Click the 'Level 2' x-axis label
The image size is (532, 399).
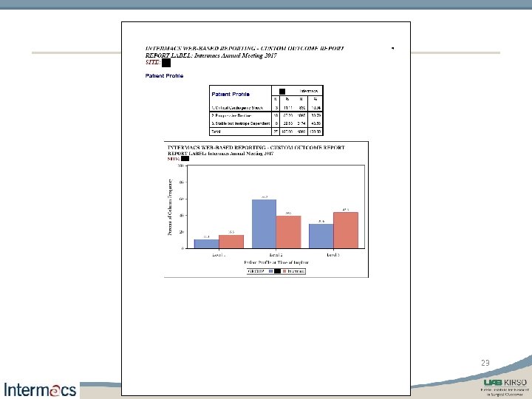pos(276,255)
